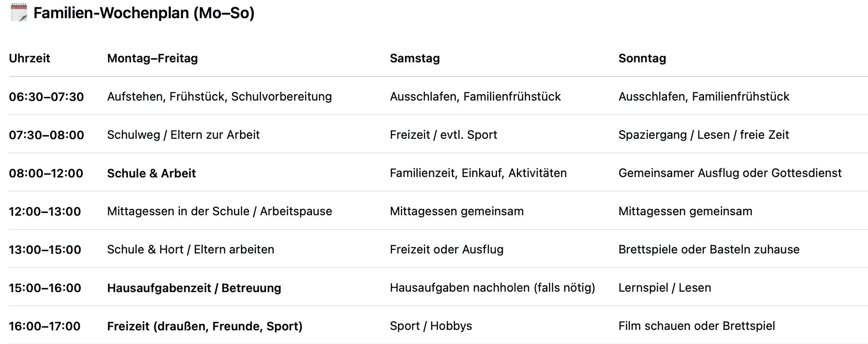
Task: Click the 12:00–13:00 time cell
Action: pyautogui.click(x=45, y=212)
